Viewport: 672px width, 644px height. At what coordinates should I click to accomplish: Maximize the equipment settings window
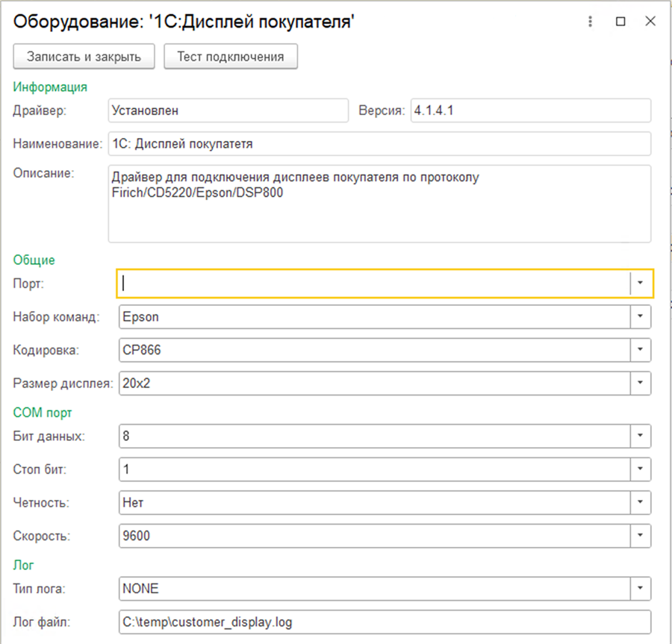click(620, 22)
